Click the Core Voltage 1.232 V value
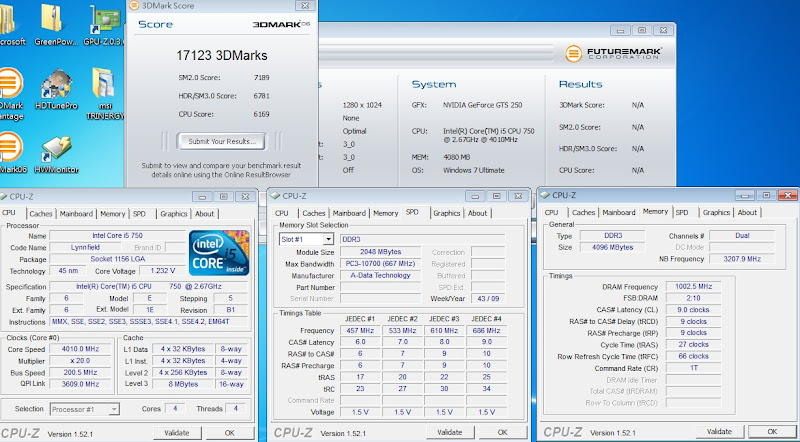Screen dimensions: 800x442 pos(163,271)
